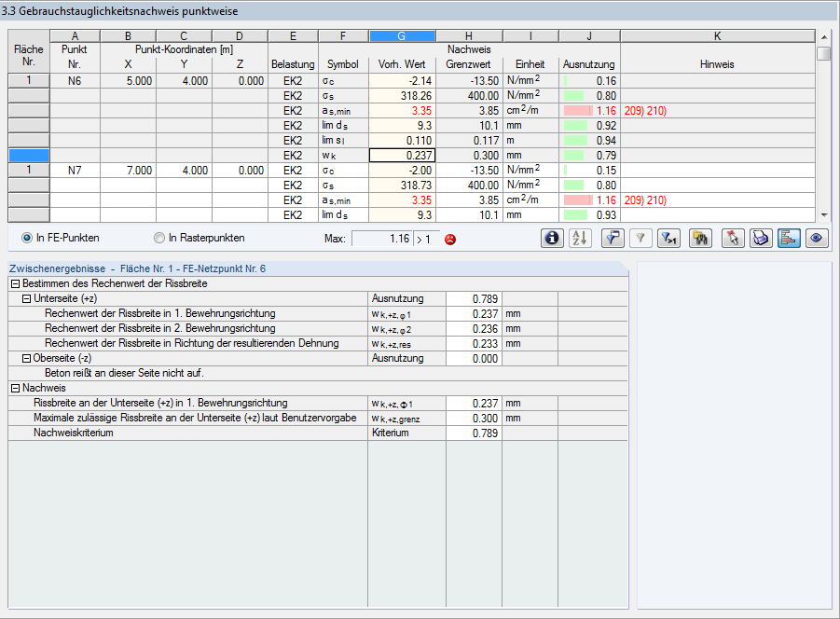Click X coordinate cell 7.000
This screenshot has width=840, height=619.
click(128, 171)
